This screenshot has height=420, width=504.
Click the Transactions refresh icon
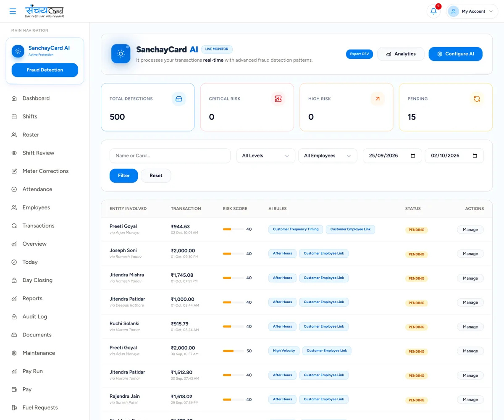click(x=14, y=226)
